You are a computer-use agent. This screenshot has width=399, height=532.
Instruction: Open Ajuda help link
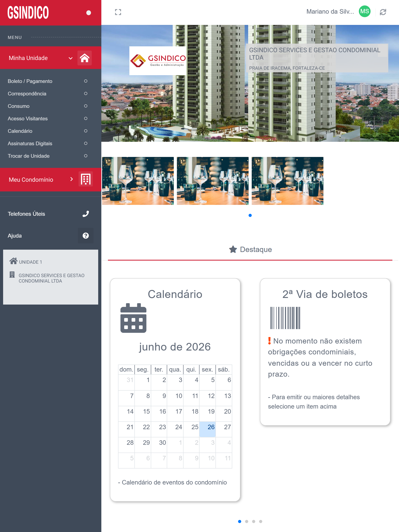pos(15,236)
